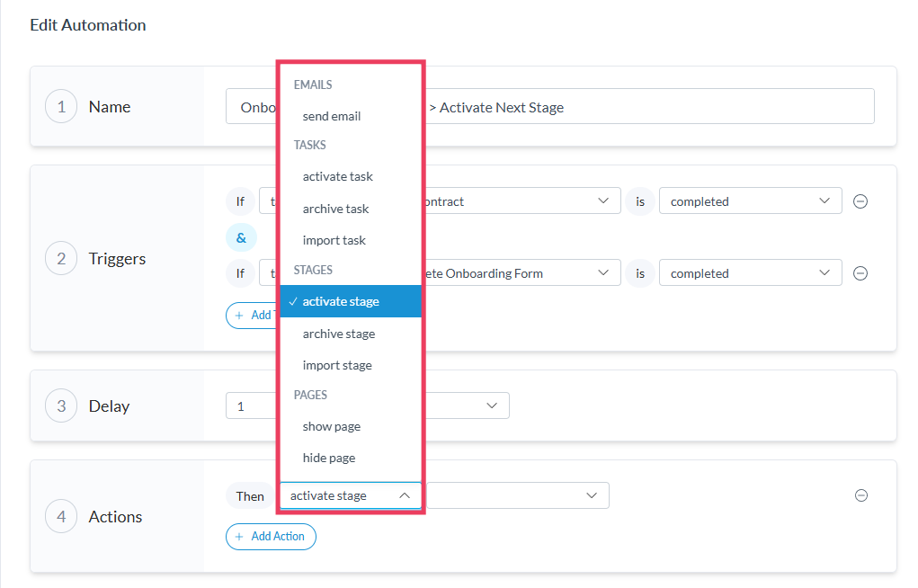Pick 'import task' from the dropdown
Image resolution: width=918 pixels, height=588 pixels.
coord(334,240)
